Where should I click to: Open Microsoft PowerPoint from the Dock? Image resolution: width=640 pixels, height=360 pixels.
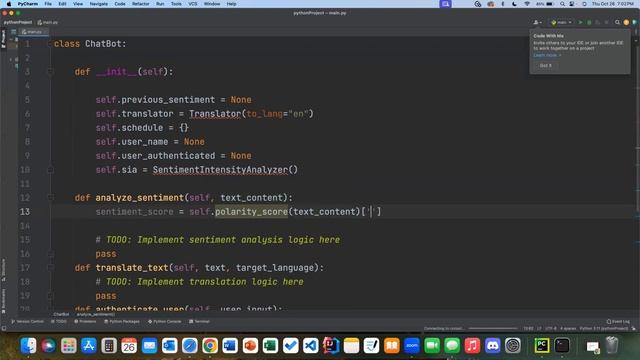[250, 346]
